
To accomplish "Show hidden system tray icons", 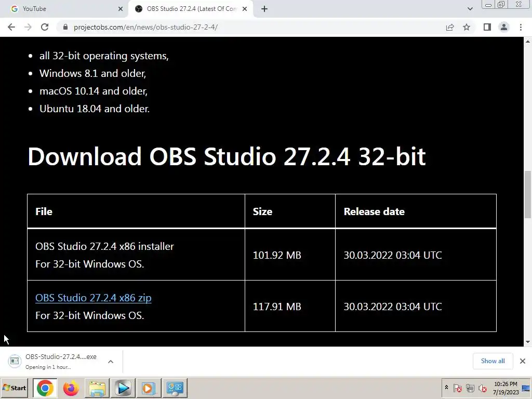I will click(446, 388).
